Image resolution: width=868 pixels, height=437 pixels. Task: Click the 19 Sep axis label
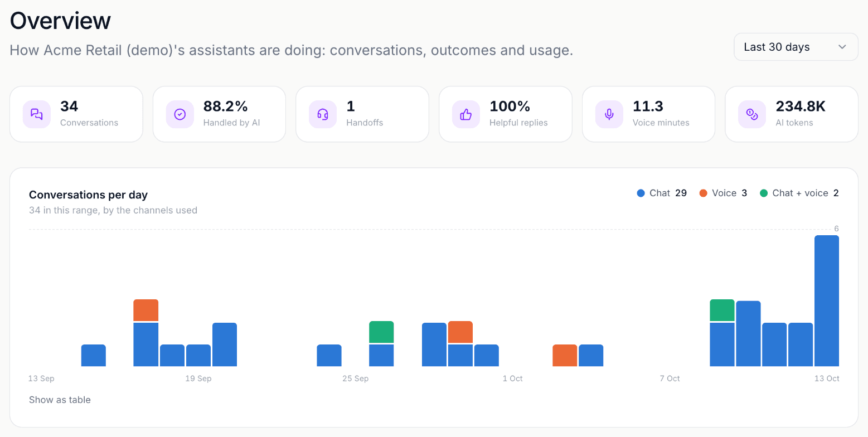[198, 378]
